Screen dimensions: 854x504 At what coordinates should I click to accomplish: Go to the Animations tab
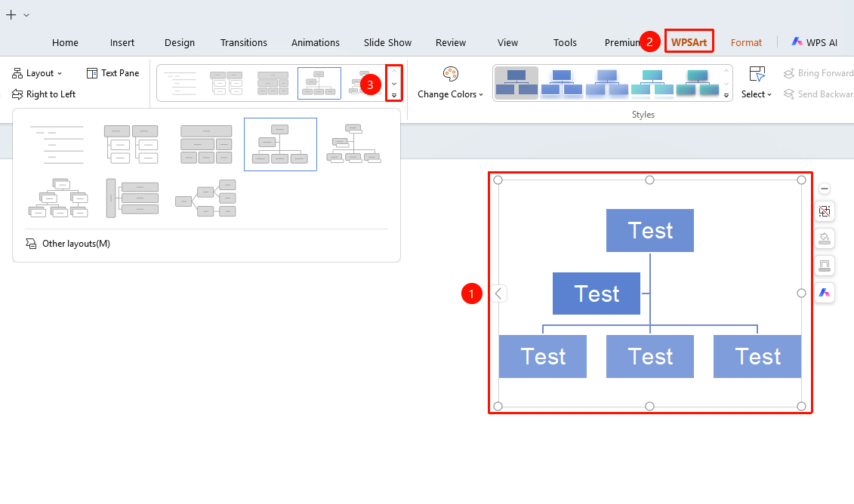(316, 42)
